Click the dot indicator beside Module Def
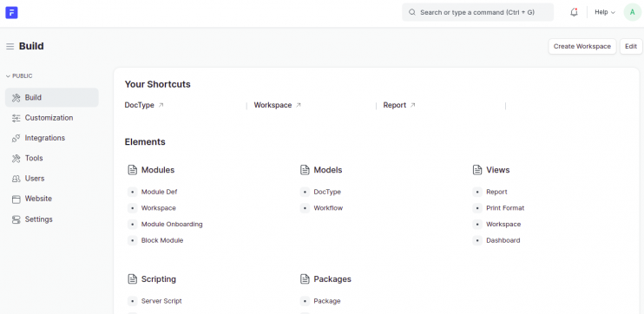This screenshot has height=314, width=644. coord(132,192)
